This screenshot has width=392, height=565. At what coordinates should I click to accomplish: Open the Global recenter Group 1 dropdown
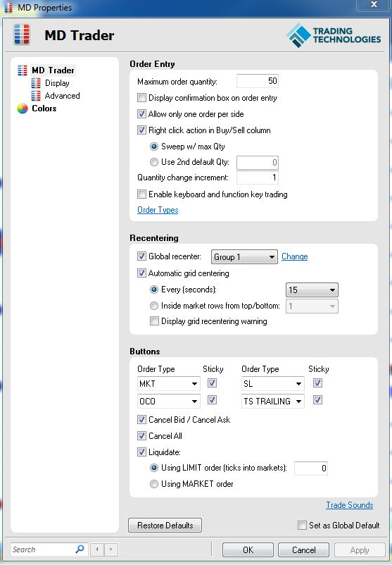click(x=244, y=257)
